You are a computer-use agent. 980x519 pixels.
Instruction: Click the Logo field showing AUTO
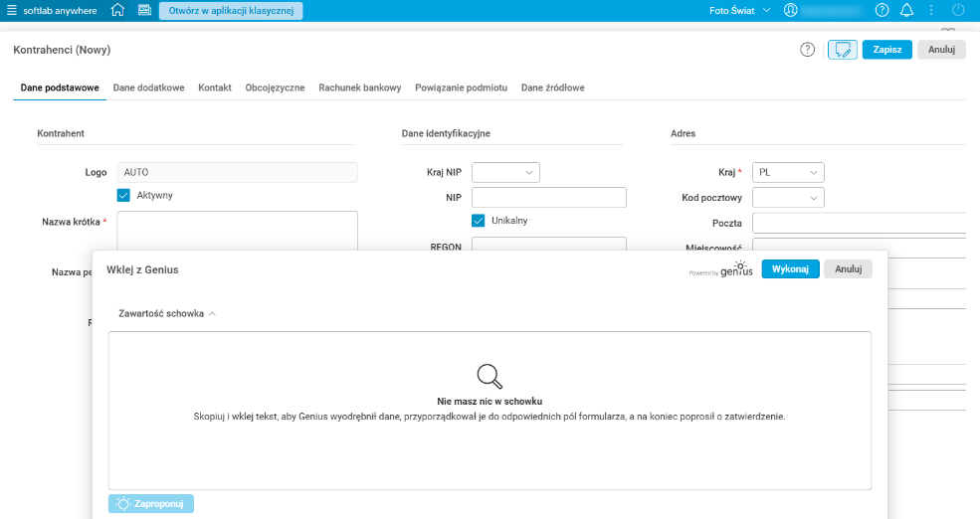238,172
